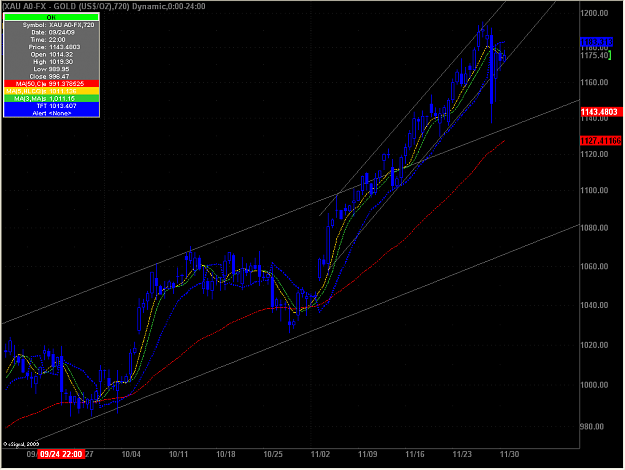This screenshot has height=470, width=625.
Task: Click the Close 996.47 row
Action: (51, 76)
